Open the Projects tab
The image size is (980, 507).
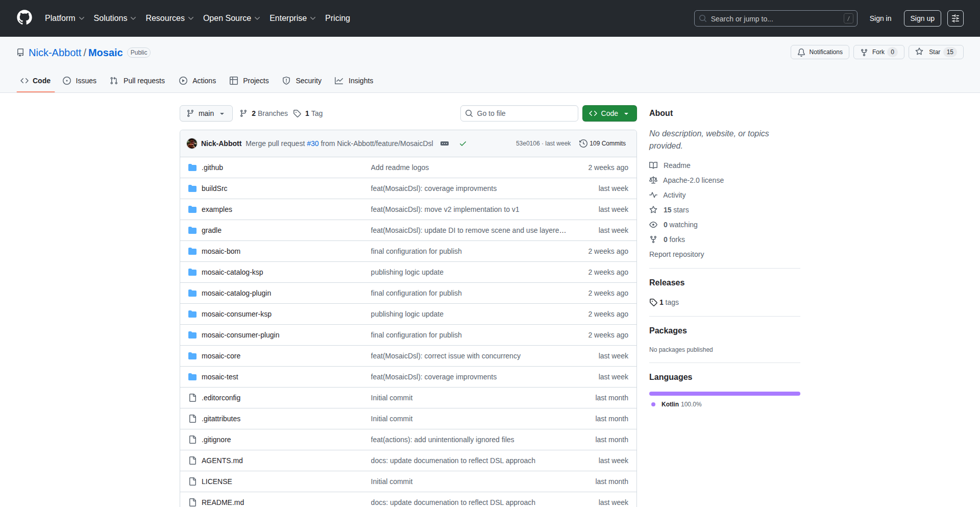coord(249,81)
